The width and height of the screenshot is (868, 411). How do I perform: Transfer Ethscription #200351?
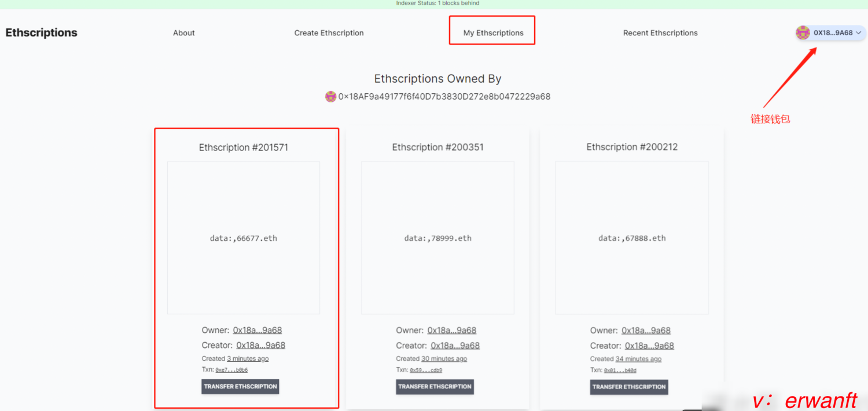[x=435, y=387]
